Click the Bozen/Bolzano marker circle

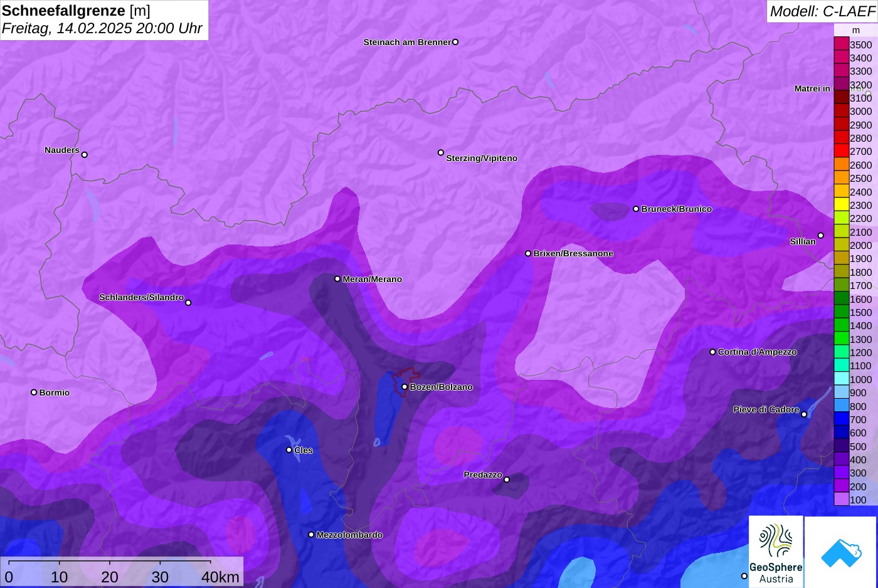[x=405, y=387]
